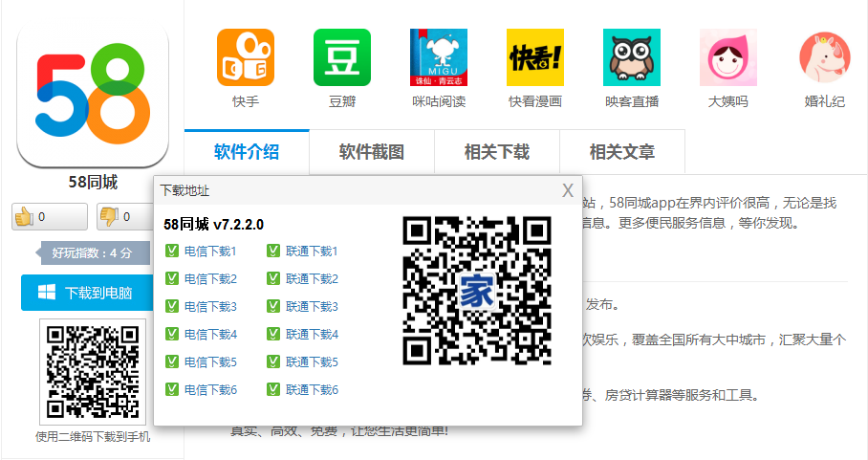The width and height of the screenshot is (868, 460).
Task: Click the 58同城 v7.2.2.0 popup heading
Action: coord(214,224)
